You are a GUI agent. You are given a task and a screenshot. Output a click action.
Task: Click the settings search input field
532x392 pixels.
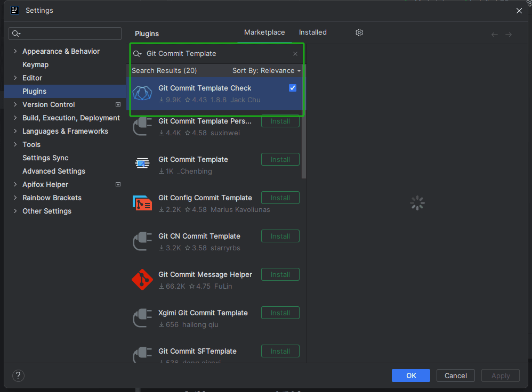coord(69,34)
